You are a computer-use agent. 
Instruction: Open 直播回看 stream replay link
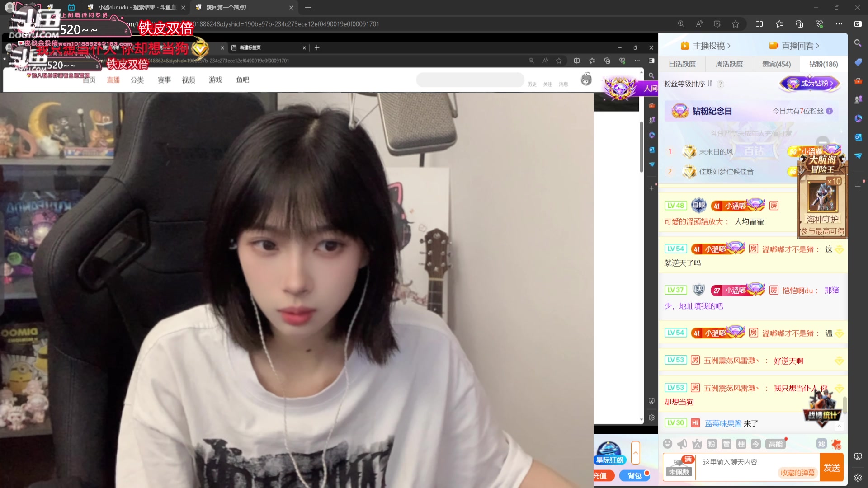click(794, 46)
